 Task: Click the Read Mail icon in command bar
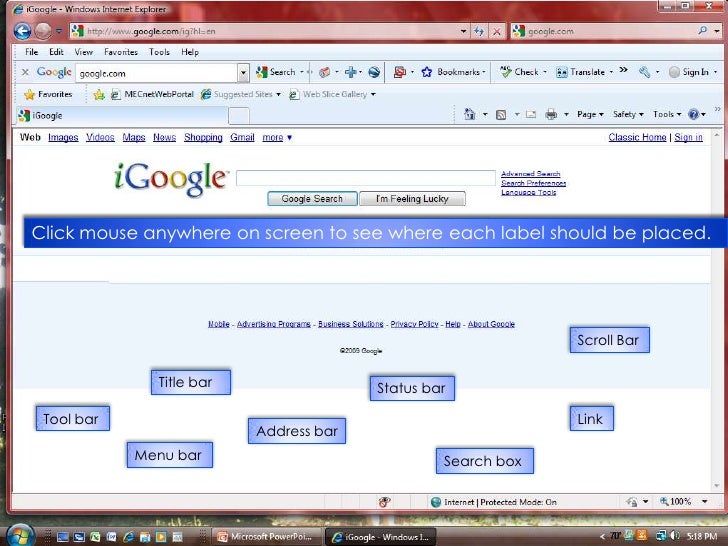pos(531,115)
